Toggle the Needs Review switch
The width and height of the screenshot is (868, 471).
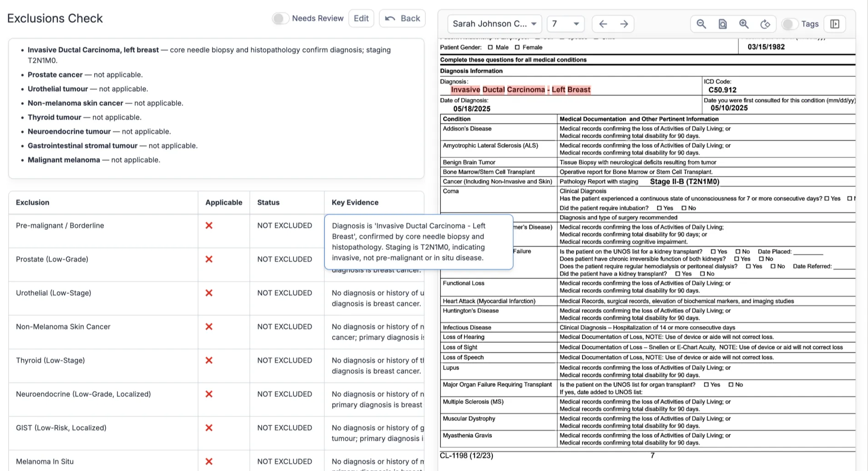point(280,18)
